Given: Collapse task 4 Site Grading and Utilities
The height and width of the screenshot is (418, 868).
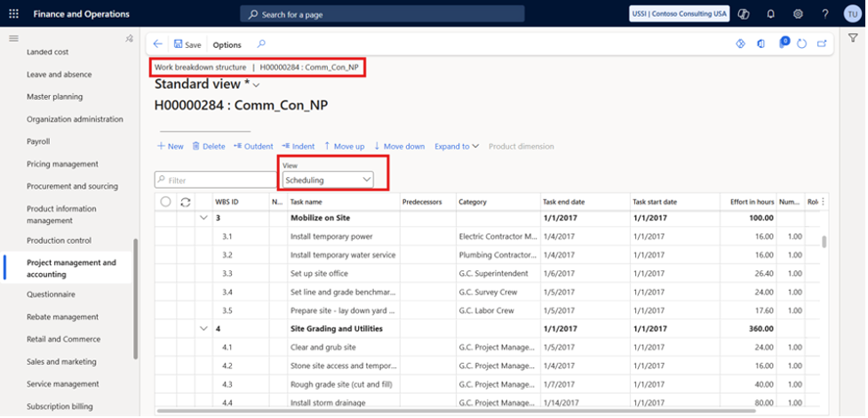Looking at the screenshot, I should coord(204,328).
